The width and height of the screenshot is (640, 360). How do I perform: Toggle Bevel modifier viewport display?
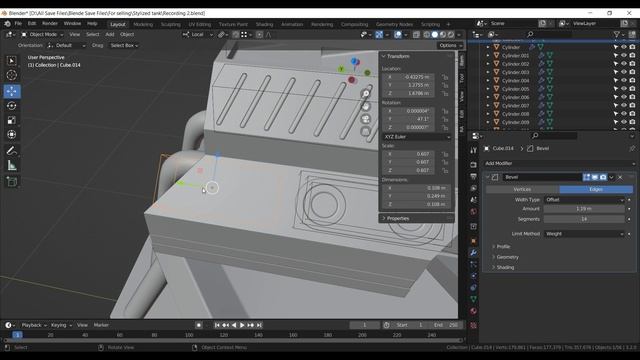[x=595, y=177]
